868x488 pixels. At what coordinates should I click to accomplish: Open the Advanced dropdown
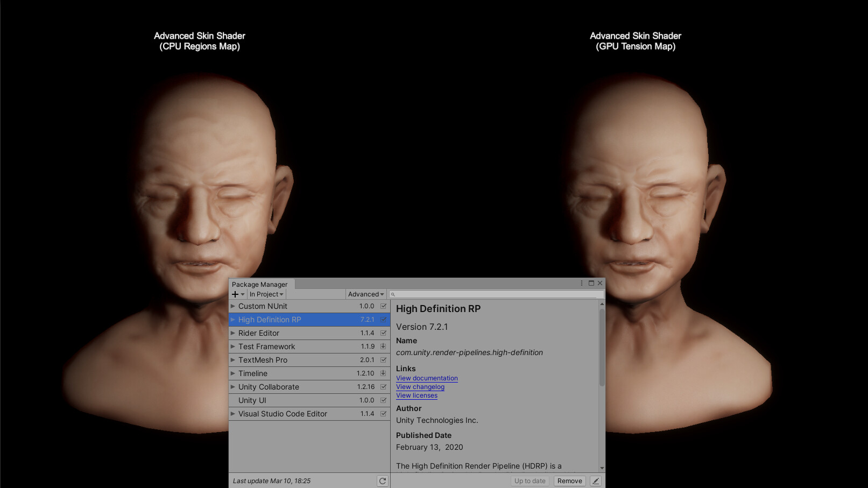coord(365,294)
